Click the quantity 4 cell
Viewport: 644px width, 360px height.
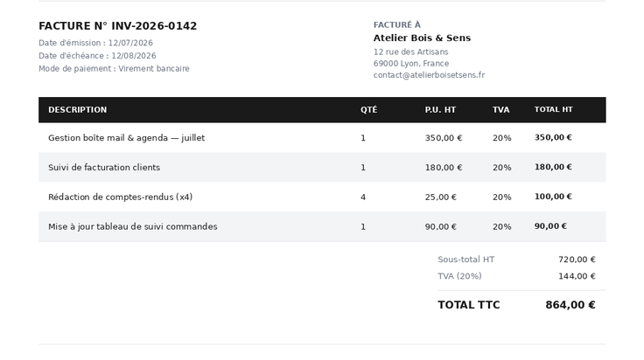(x=363, y=197)
